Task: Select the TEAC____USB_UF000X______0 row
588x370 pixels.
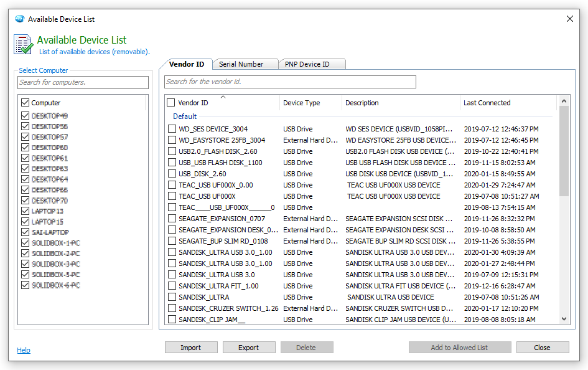Action: (x=360, y=207)
